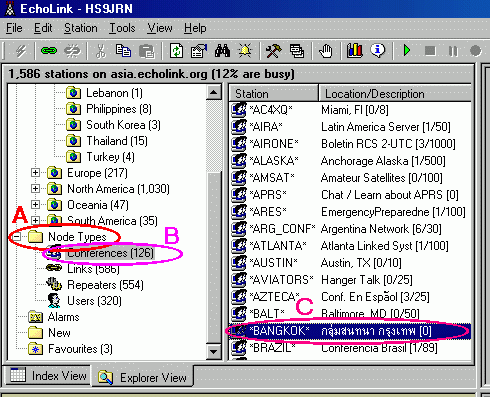Open Setup with the hammer tools icon

point(273,51)
